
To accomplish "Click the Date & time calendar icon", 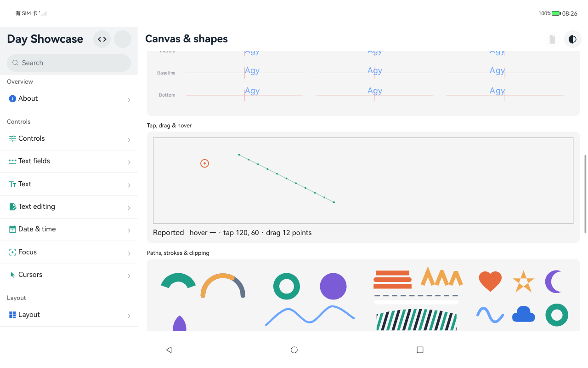I will [12, 229].
